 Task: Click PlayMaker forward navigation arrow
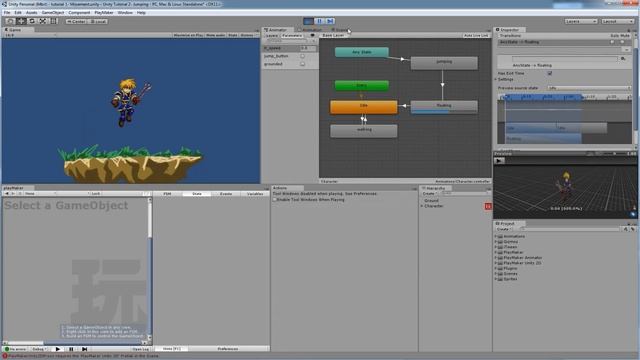(13, 193)
